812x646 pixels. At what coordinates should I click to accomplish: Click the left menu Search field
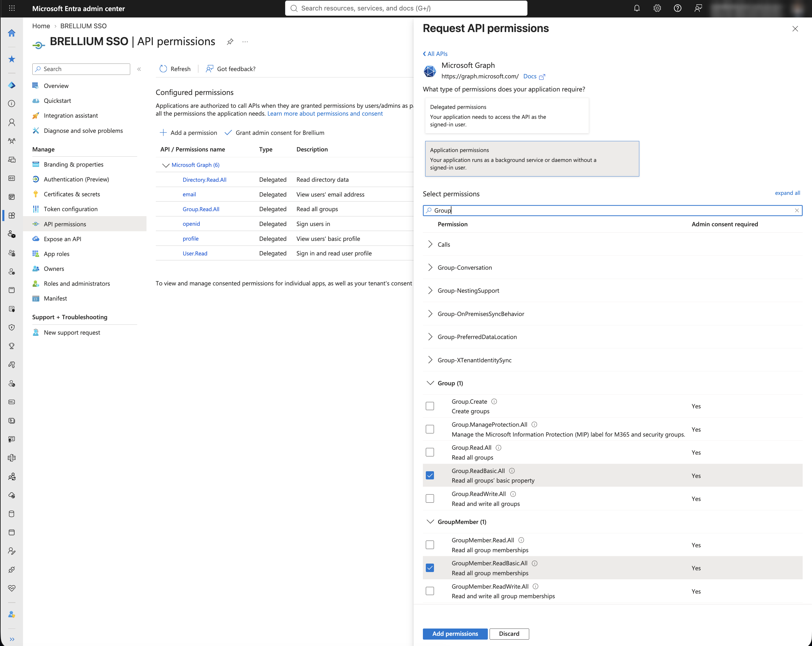pos(81,69)
